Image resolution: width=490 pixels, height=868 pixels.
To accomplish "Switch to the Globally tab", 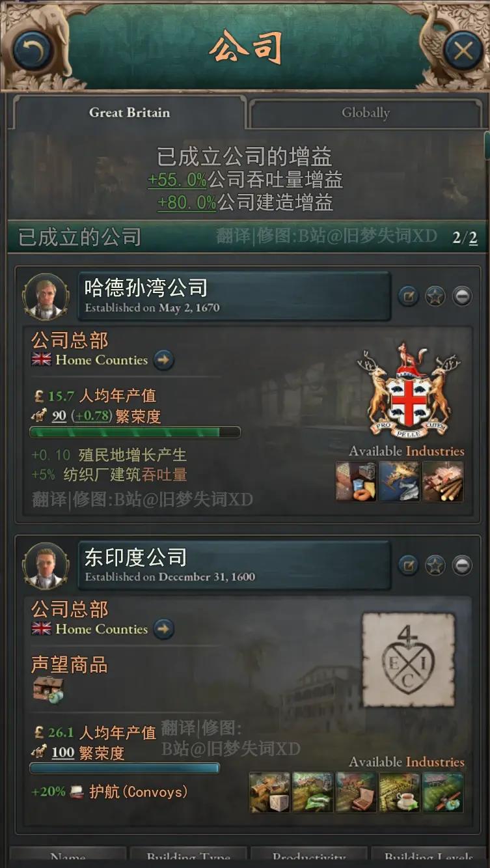I will tap(365, 113).
